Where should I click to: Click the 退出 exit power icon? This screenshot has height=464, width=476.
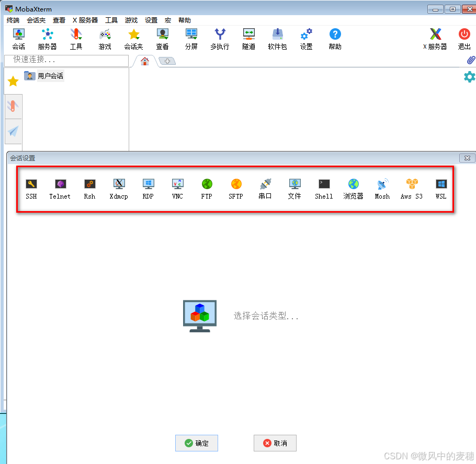click(x=464, y=39)
